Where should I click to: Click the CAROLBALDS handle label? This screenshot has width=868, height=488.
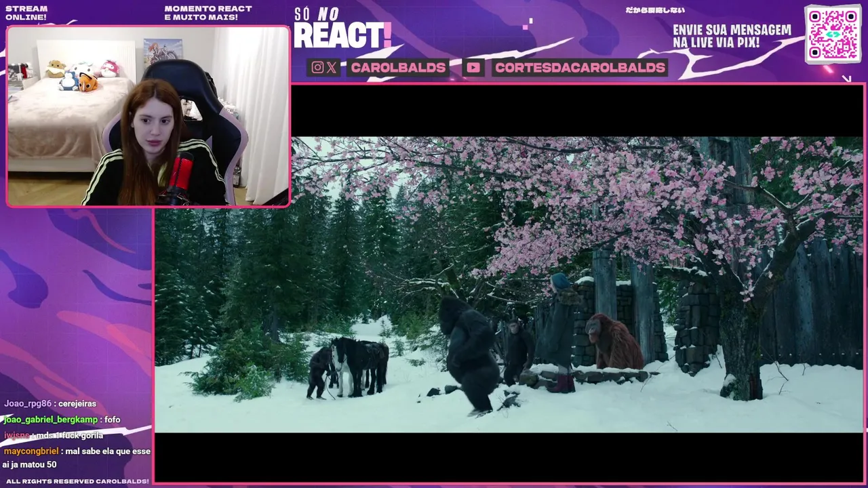[x=398, y=67]
